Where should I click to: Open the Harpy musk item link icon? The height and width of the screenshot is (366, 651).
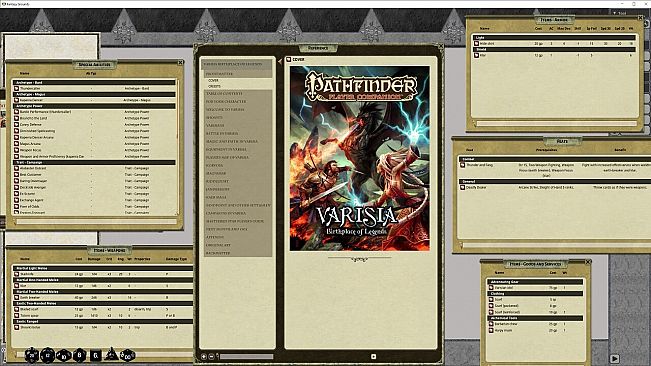pos(491,331)
